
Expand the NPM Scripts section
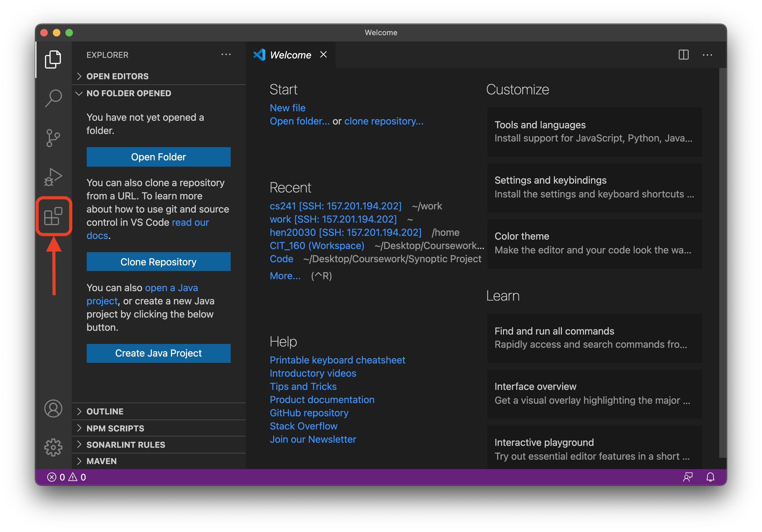coord(115,428)
